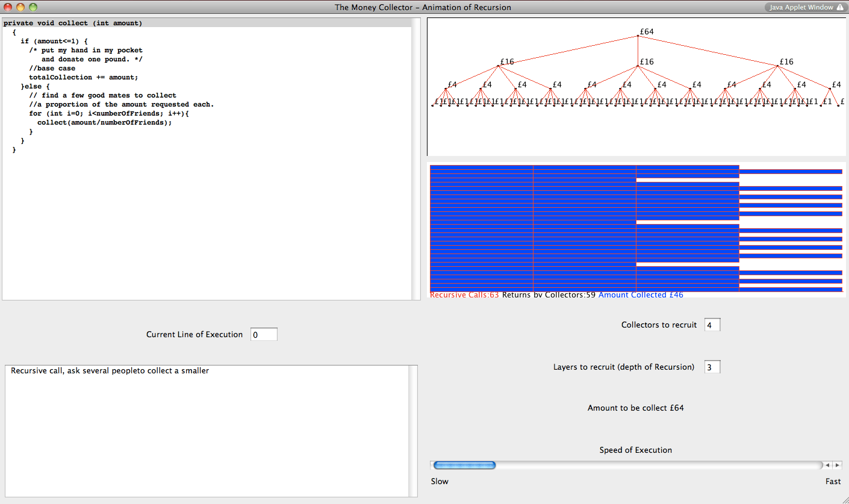The height and width of the screenshot is (504, 849).
Task: Click the '}else {' code line
Action: pos(35,86)
